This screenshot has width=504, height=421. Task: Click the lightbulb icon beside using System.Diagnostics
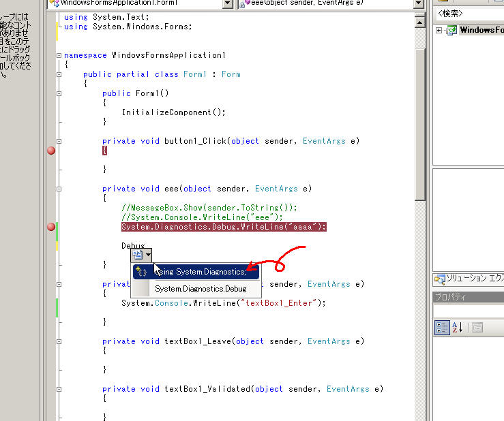coord(141,272)
